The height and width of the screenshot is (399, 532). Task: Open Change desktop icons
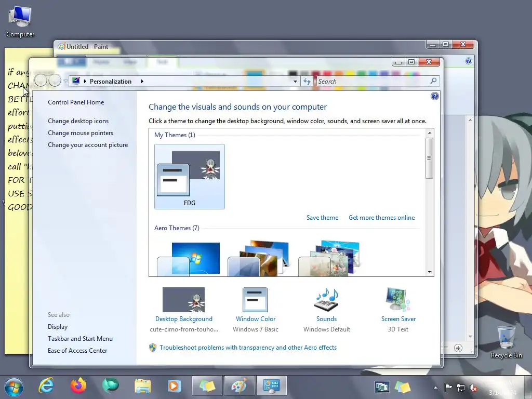pos(78,121)
